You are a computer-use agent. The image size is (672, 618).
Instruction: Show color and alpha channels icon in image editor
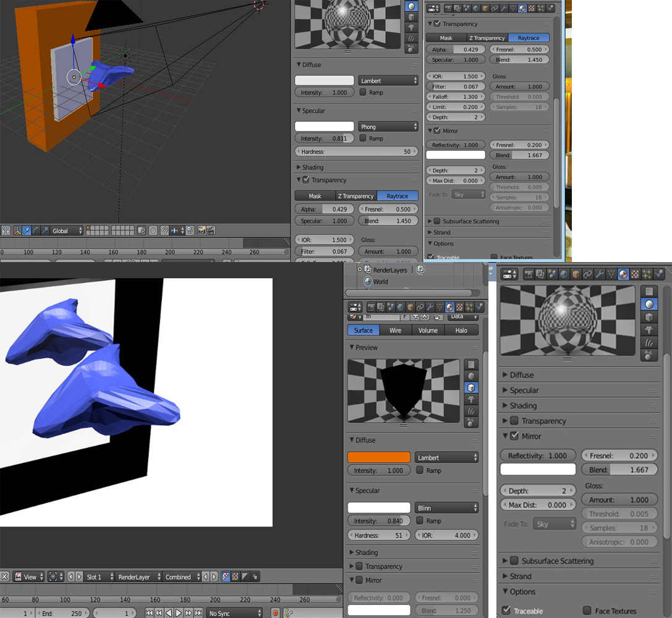pos(226,577)
